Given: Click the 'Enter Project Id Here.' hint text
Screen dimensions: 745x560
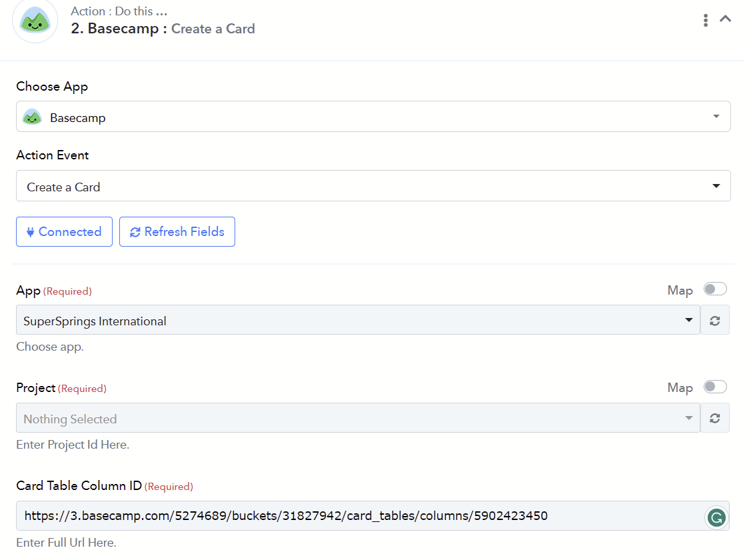Looking at the screenshot, I should tap(73, 445).
